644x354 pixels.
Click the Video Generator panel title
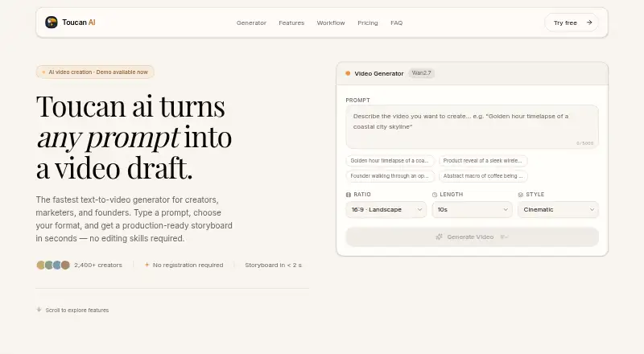click(379, 73)
